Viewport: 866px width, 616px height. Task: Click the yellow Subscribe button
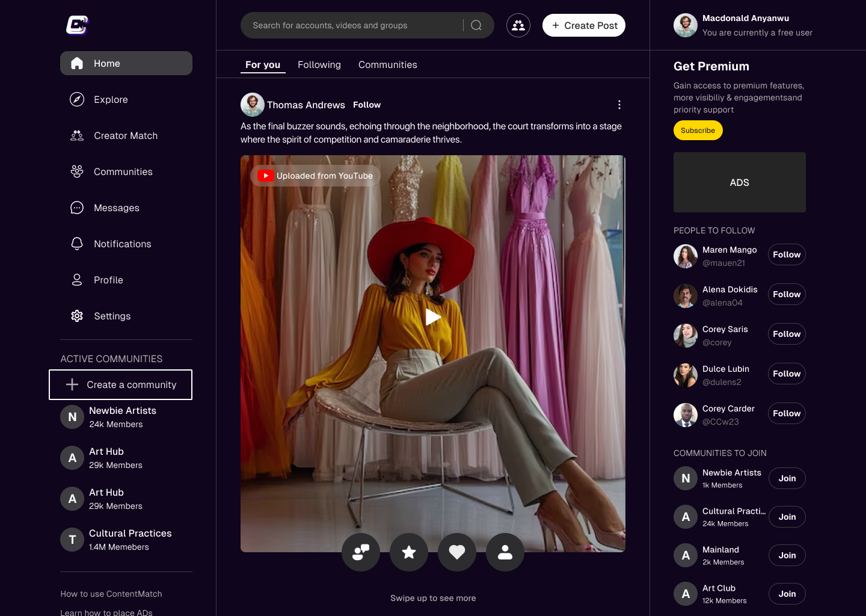[698, 131]
